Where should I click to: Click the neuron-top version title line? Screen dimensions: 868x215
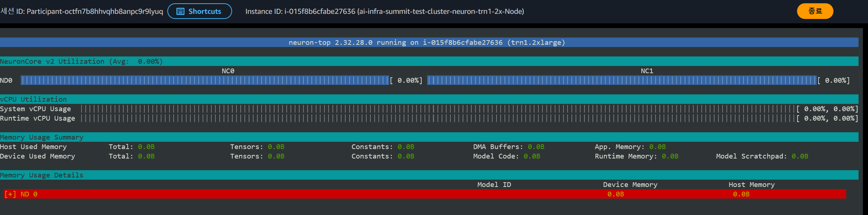point(427,43)
